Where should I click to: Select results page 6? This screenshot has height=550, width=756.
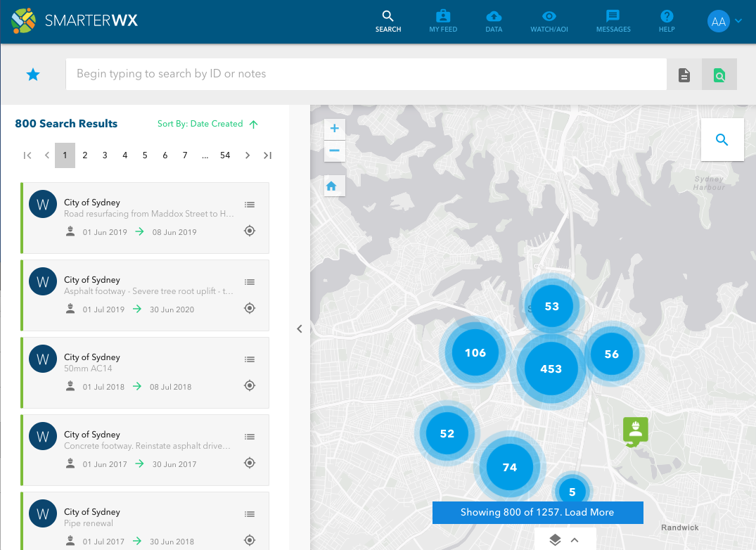[x=165, y=155]
